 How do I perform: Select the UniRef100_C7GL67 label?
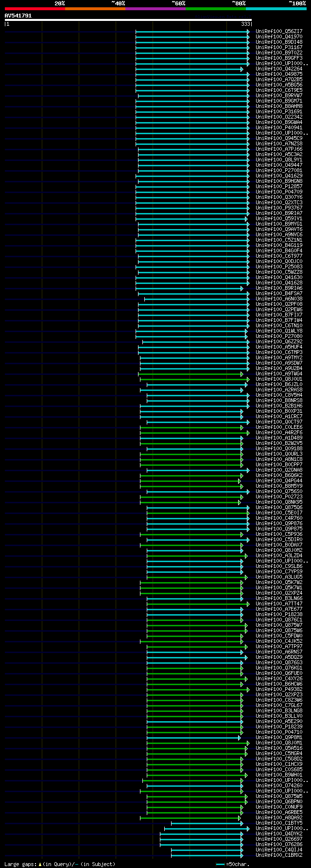(279, 705)
